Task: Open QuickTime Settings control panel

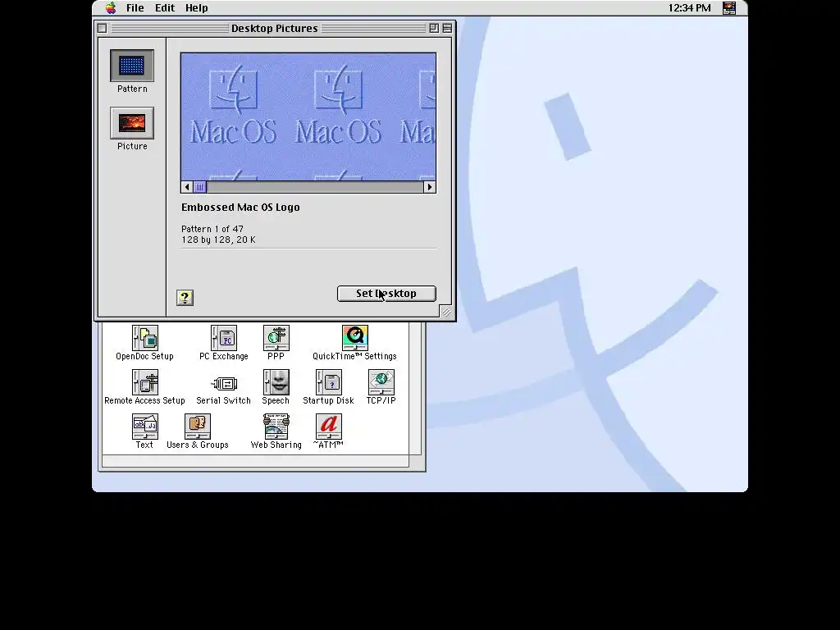Action: [354, 338]
